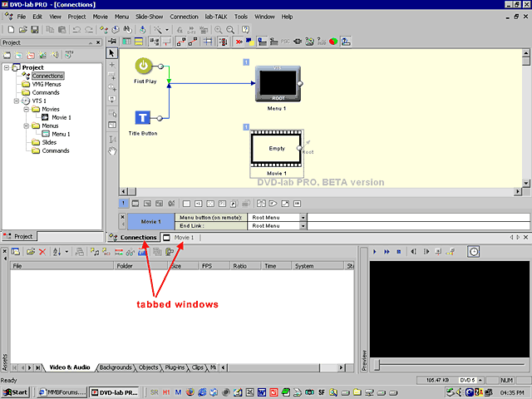Click the Start button on taskbar

coord(15,392)
